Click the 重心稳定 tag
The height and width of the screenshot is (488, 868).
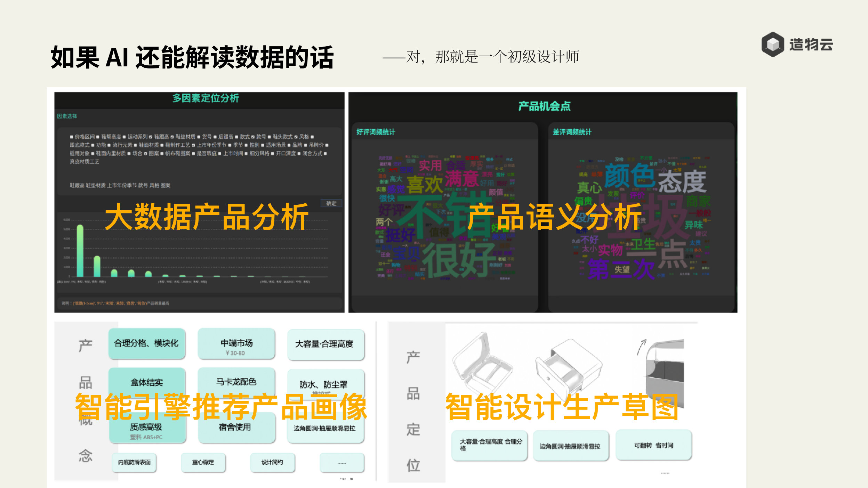pyautogui.click(x=203, y=462)
